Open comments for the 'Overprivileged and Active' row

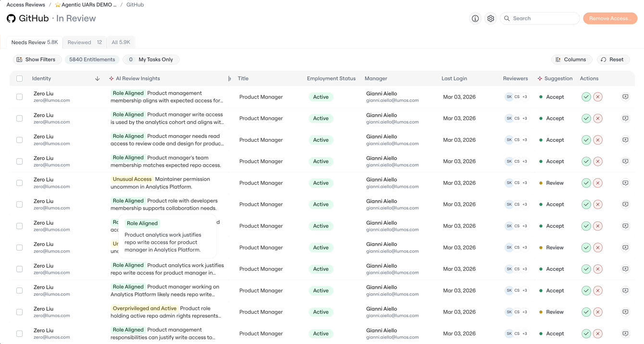(625, 312)
